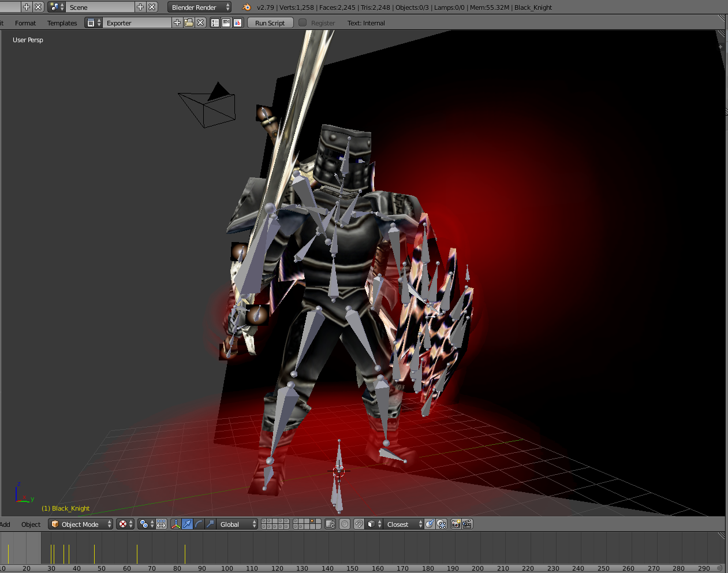Screen dimensions: 728x573
Task: Click the (1) Black_Knight object label
Action: tap(66, 508)
